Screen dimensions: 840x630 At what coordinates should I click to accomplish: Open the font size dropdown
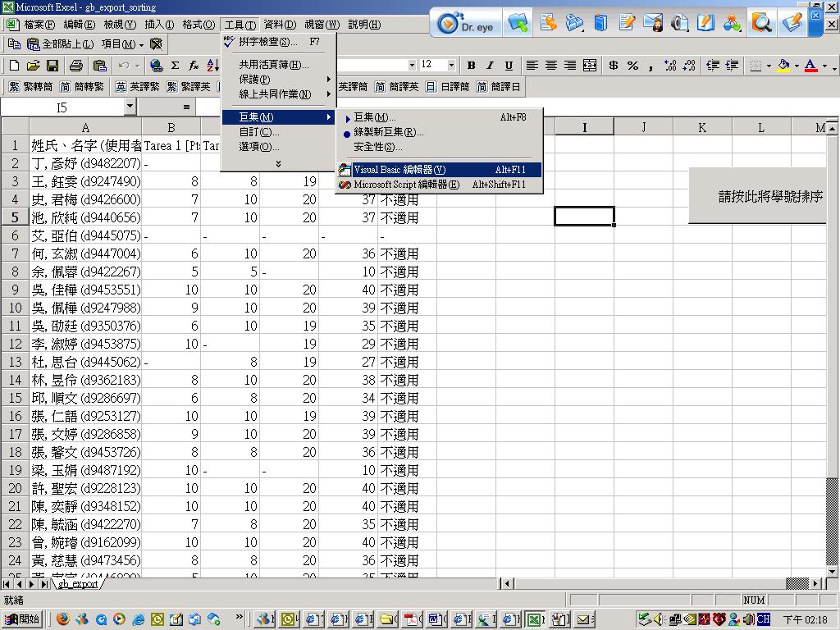click(x=450, y=66)
